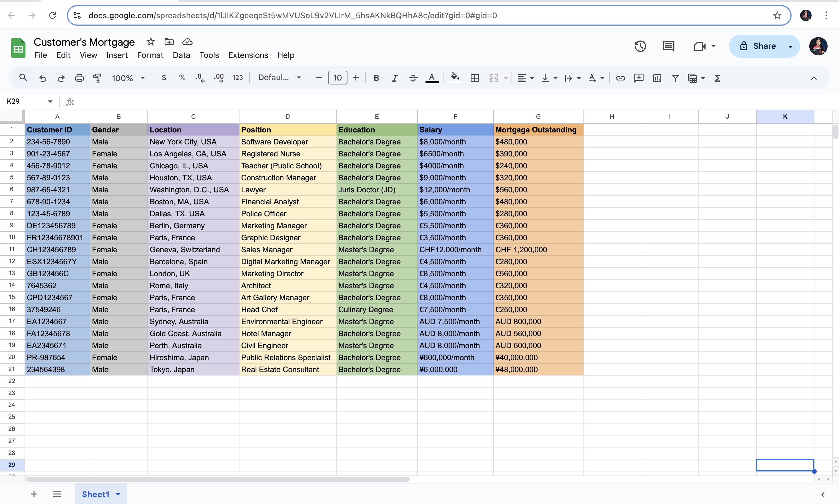Click the create filter funnel icon
The image size is (839, 504).
675,78
